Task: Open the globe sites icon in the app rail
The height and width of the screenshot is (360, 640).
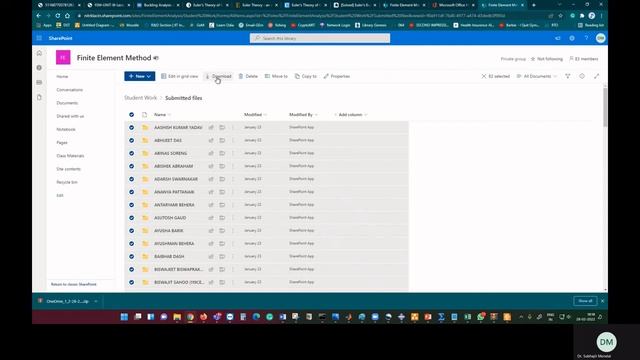Action: (39, 68)
